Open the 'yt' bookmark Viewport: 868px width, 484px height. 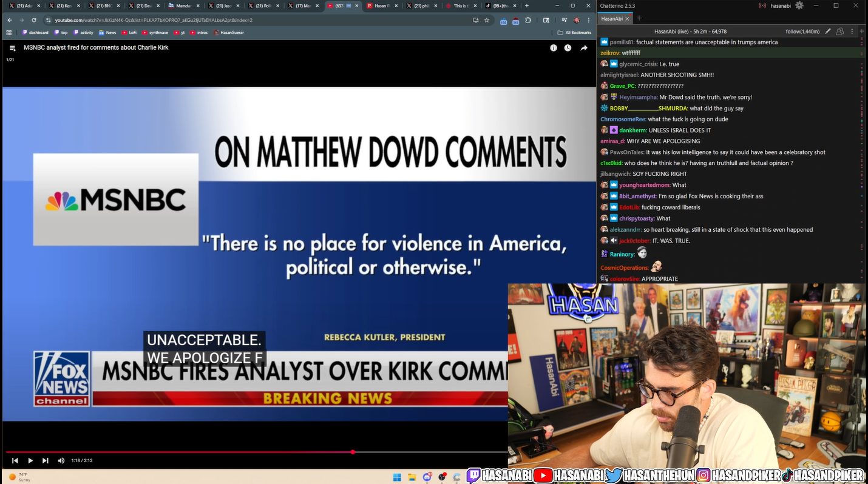pos(179,33)
